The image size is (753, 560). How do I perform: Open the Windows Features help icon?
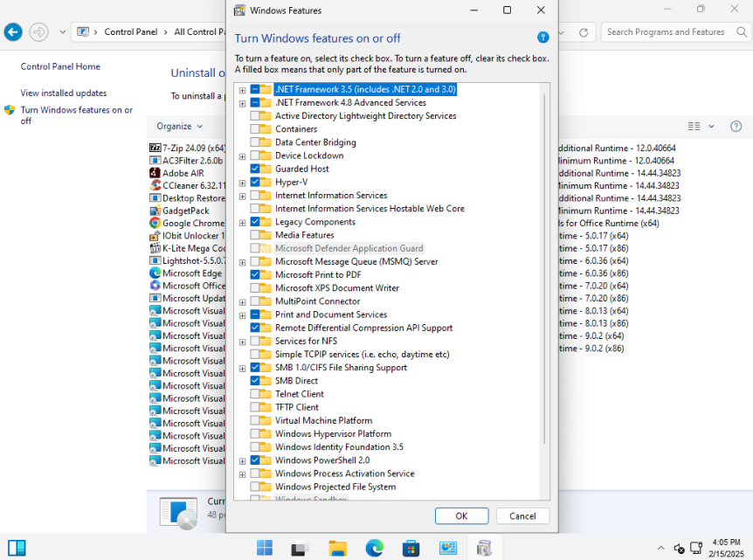pyautogui.click(x=542, y=38)
